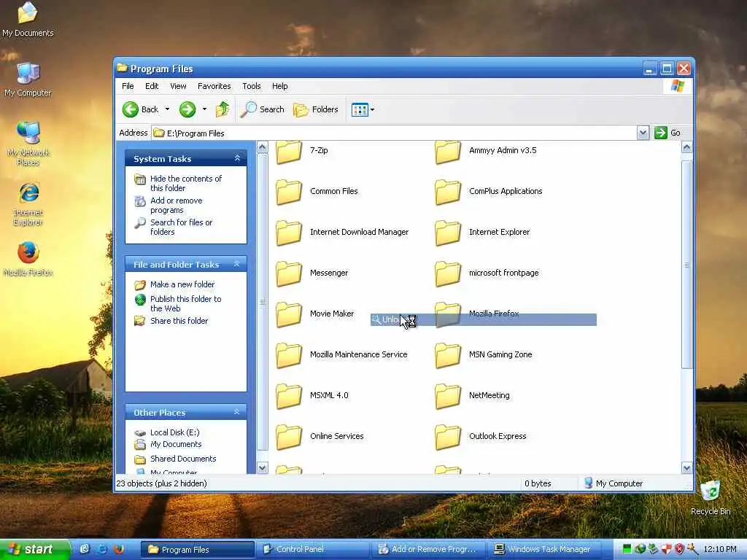Screen dimensions: 747x560
Task: Open Local Disk (E:) in Other Places
Action: [175, 432]
